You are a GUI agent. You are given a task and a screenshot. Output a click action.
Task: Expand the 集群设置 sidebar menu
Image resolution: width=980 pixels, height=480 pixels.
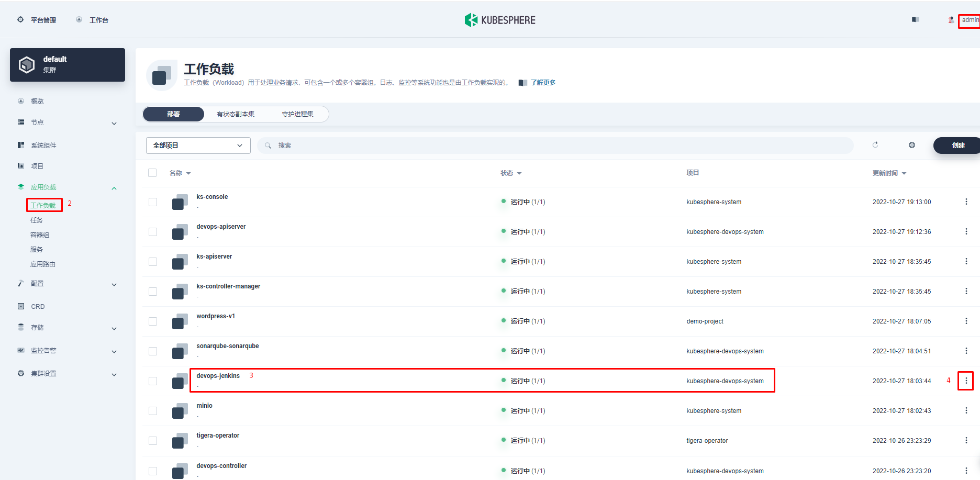tap(114, 375)
